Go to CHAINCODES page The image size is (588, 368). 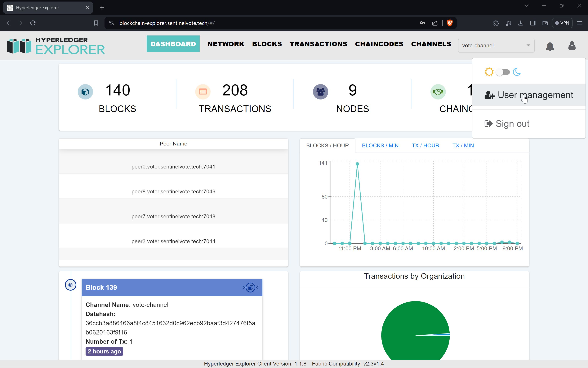379,44
